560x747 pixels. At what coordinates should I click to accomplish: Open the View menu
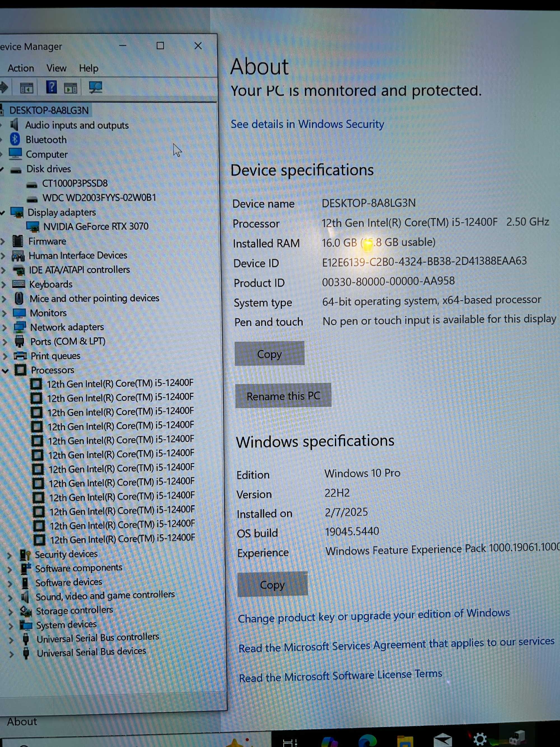(56, 68)
